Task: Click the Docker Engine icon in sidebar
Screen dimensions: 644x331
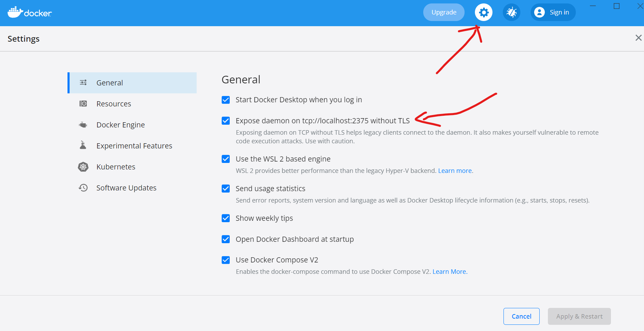Action: (83, 125)
